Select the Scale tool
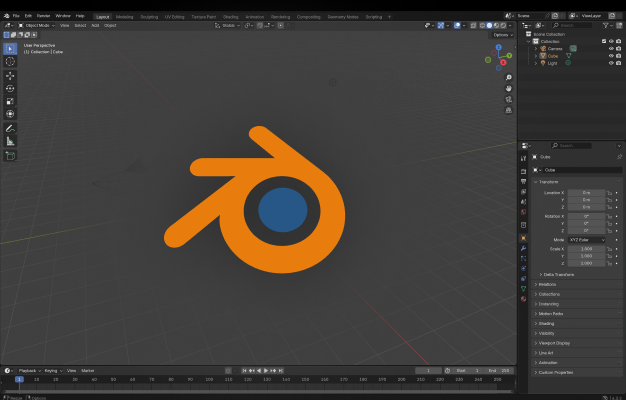The width and height of the screenshot is (626, 400). point(10,101)
